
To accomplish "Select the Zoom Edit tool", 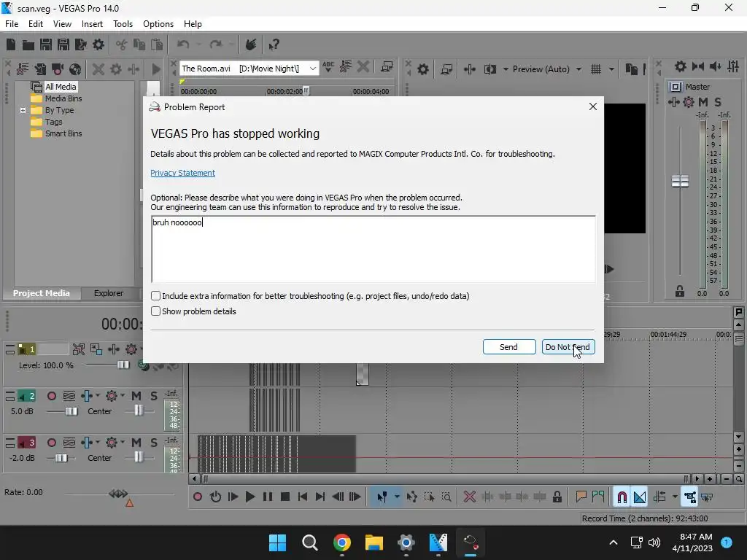I will point(446,497).
